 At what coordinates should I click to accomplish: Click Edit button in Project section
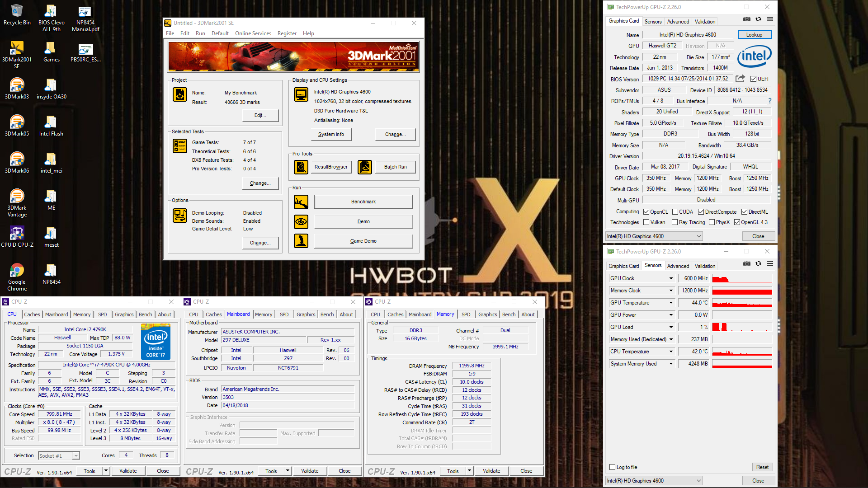tap(260, 116)
